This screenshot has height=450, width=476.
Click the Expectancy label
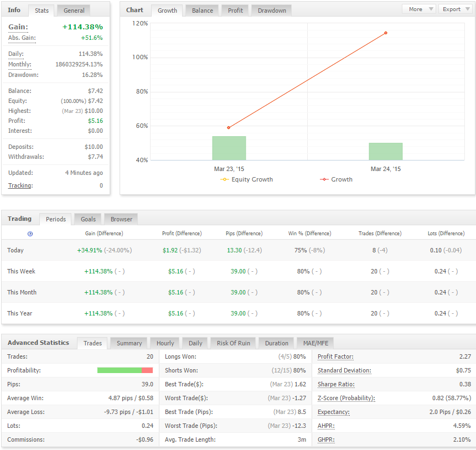(334, 412)
